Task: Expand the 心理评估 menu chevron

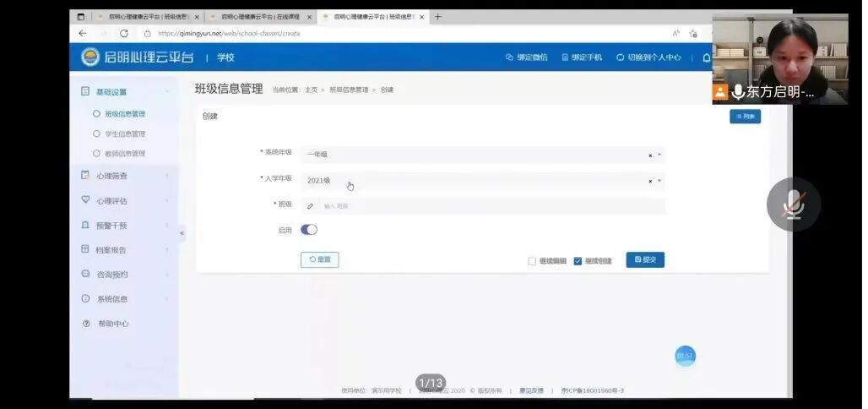Action: 166,200
